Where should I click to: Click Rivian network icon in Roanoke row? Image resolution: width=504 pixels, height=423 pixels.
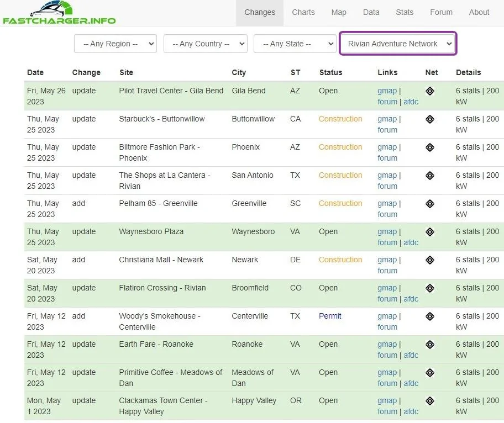pyautogui.click(x=430, y=345)
